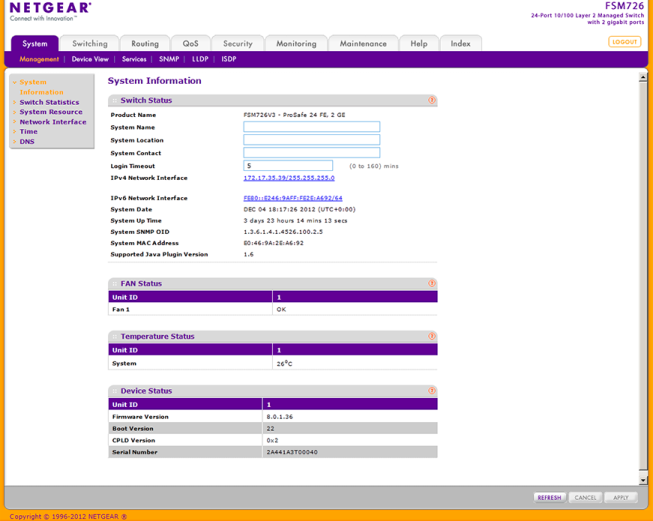Open System Resource in sidebar

(51, 112)
